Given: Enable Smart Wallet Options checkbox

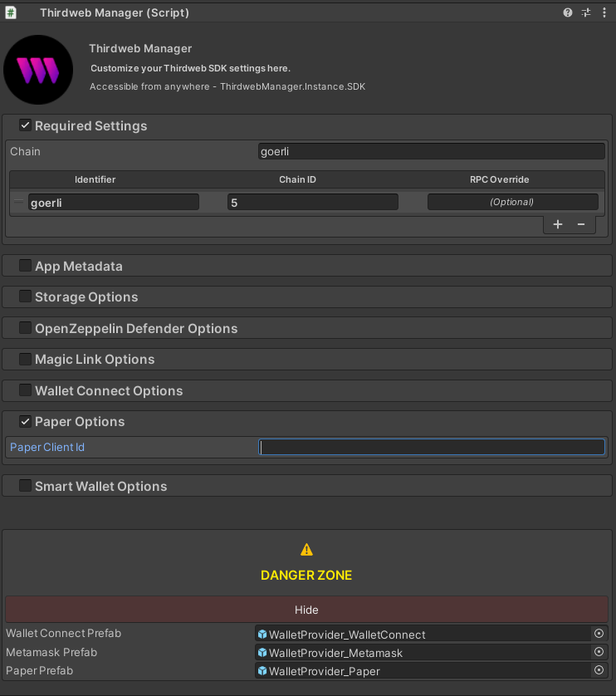Looking at the screenshot, I should tap(25, 486).
